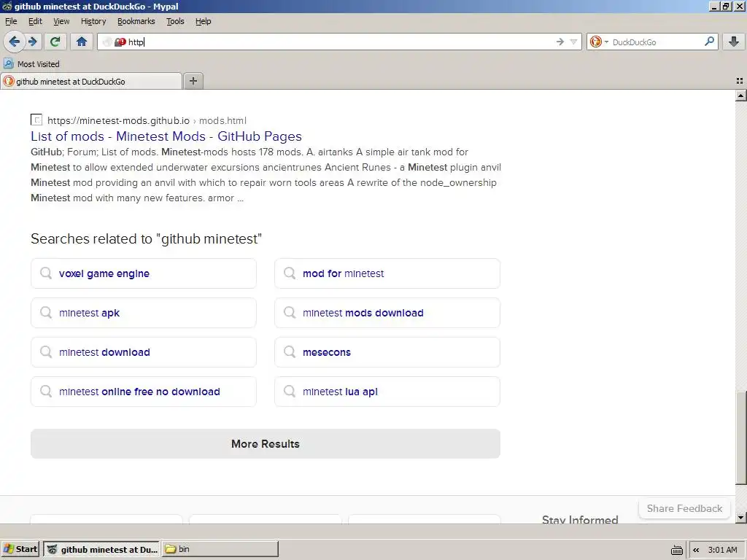Viewport: 747px width, 560px height.
Task: Search related: mesecons
Action: (x=387, y=352)
